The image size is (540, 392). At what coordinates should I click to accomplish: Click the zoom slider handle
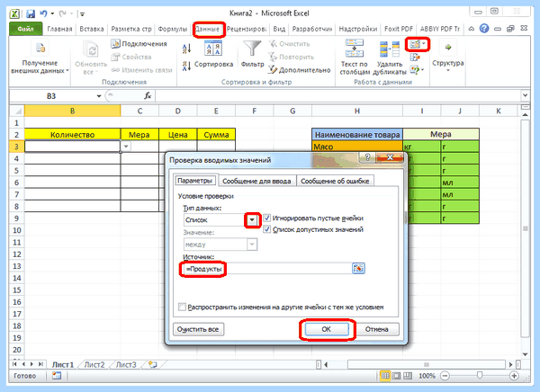tap(480, 376)
